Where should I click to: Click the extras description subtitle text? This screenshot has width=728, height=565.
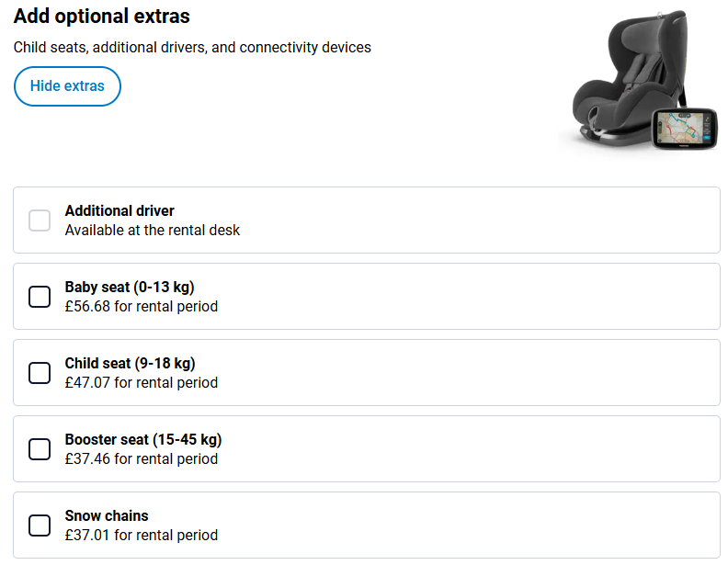192,47
